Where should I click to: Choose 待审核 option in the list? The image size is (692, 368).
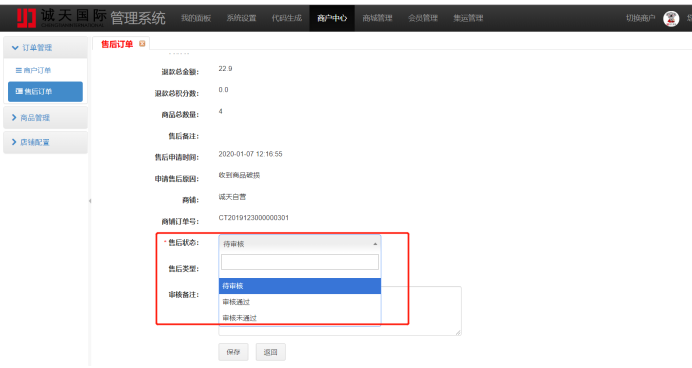300,286
